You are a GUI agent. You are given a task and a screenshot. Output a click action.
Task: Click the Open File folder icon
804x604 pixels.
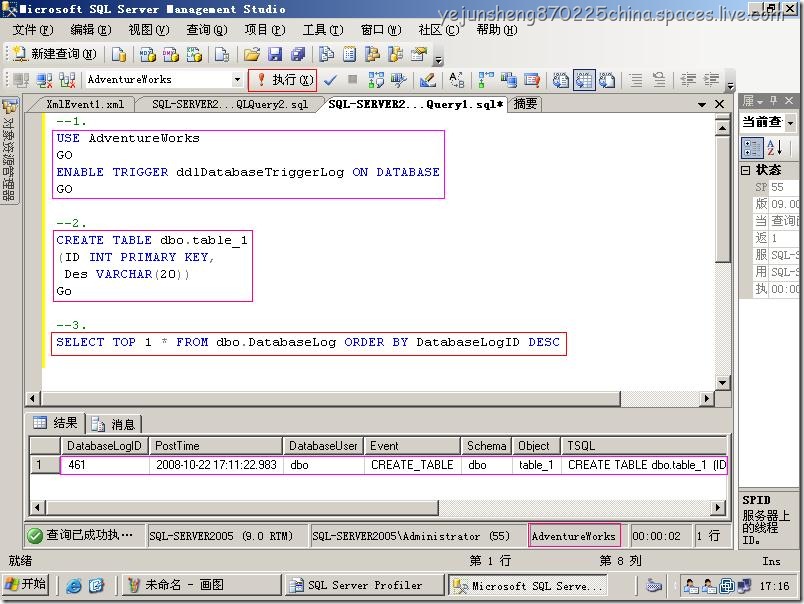pyautogui.click(x=252, y=54)
